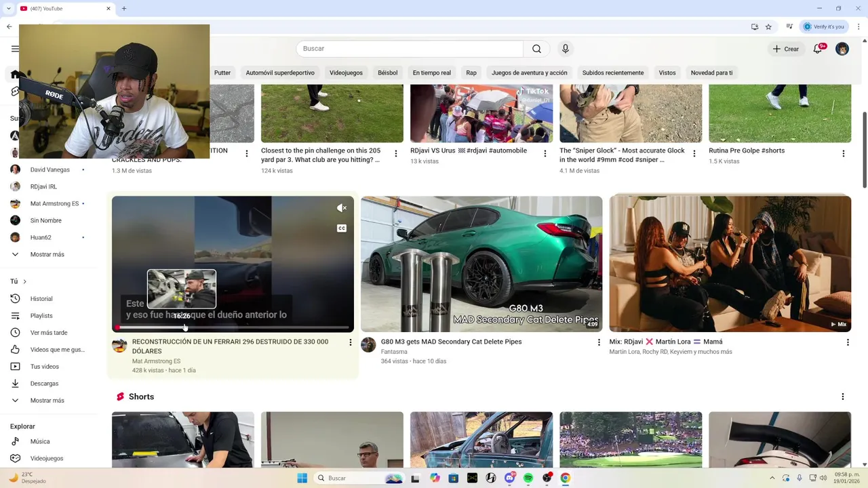Click the Windows taskbar Buscar box
This screenshot has width=868, height=488.
[360, 478]
